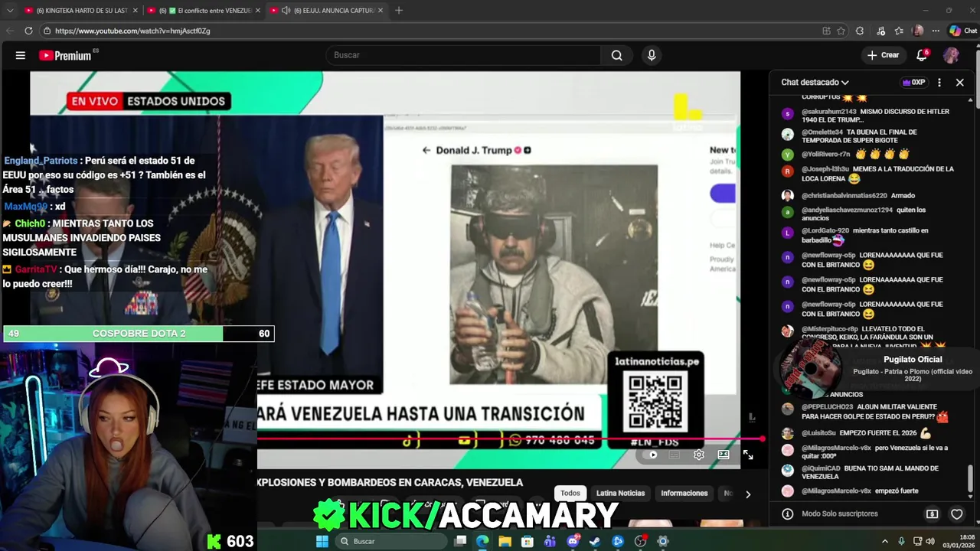
Task: Start voice search with microphone icon
Action: [x=652, y=55]
